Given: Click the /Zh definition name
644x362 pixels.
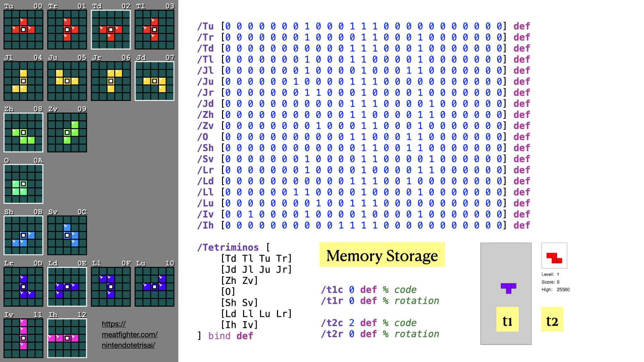Looking at the screenshot, I should tap(205, 115).
